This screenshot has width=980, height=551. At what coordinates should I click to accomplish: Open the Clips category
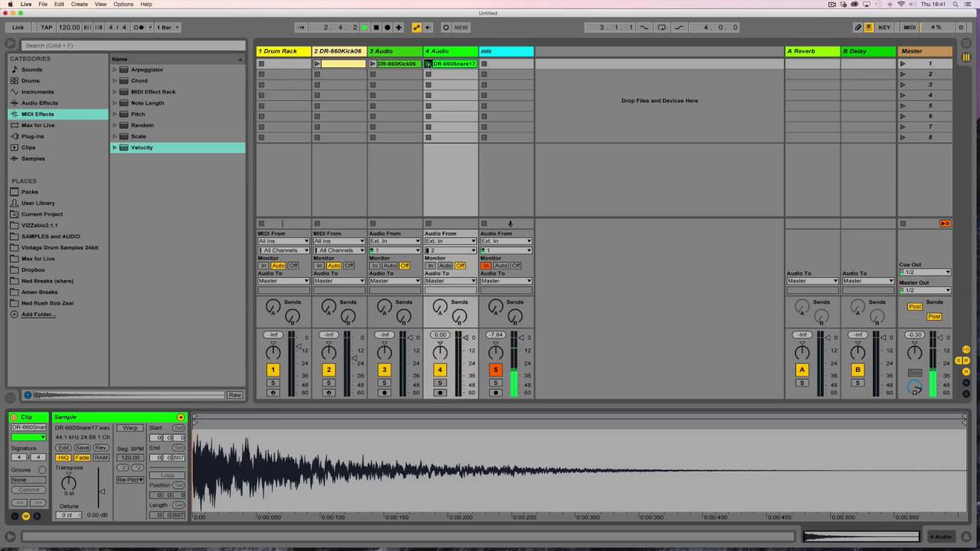[x=28, y=147]
